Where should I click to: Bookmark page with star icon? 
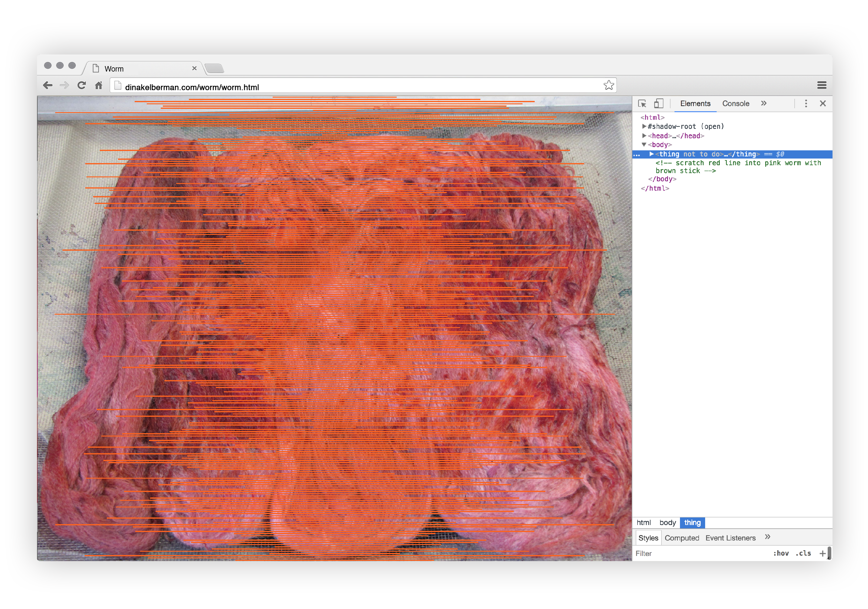(x=608, y=85)
